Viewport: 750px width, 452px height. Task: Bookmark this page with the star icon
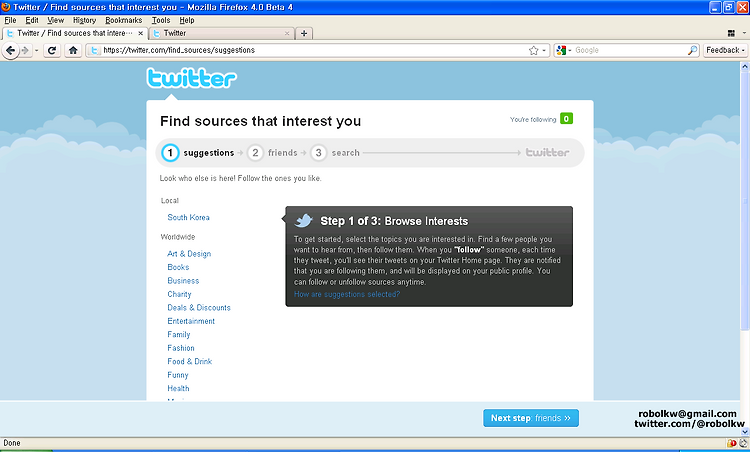533,50
